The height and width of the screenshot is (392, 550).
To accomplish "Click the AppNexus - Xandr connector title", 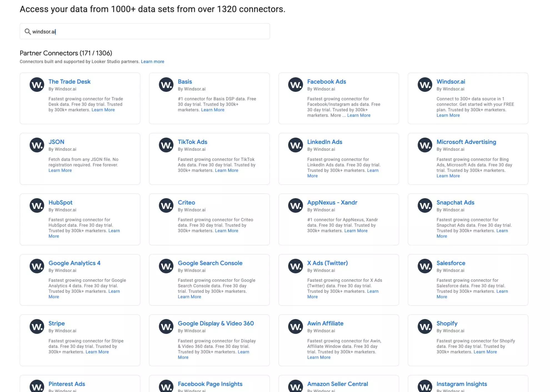I will [332, 203].
